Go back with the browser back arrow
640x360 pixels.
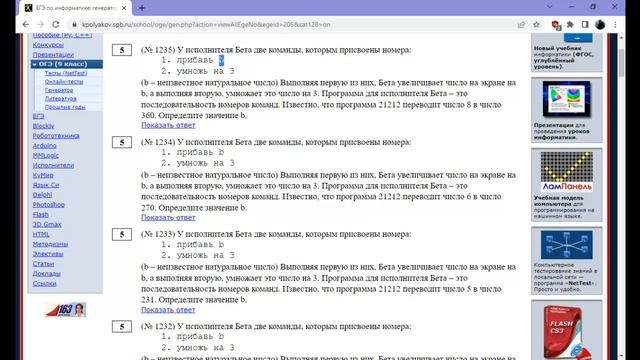26,24
